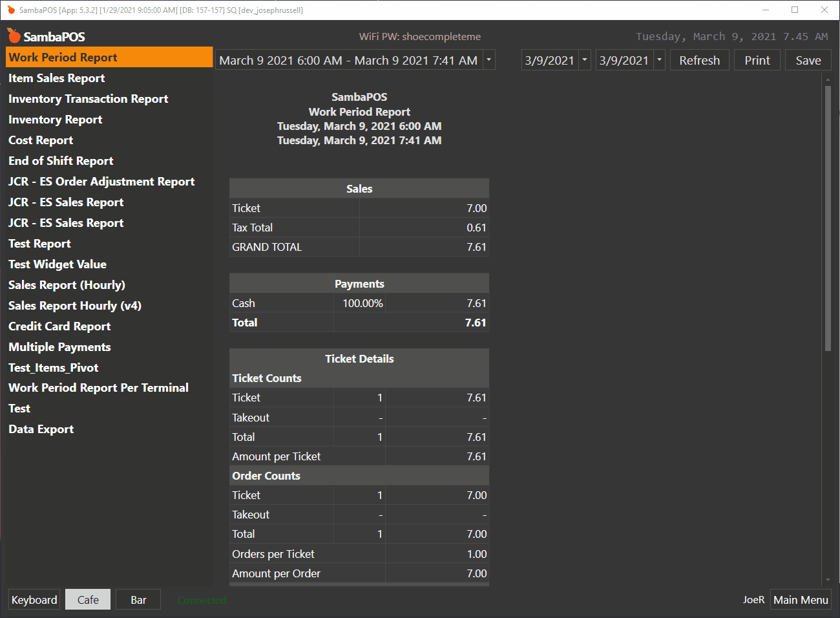Viewport: 840px width, 618px height.
Task: Print the Work Period Report
Action: [757, 60]
